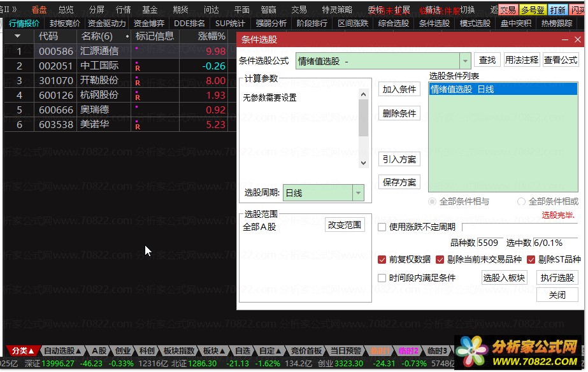Image resolution: width=588 pixels, height=372 pixels.
Task: Click the 交易 button at top right
Action: tap(508, 10)
